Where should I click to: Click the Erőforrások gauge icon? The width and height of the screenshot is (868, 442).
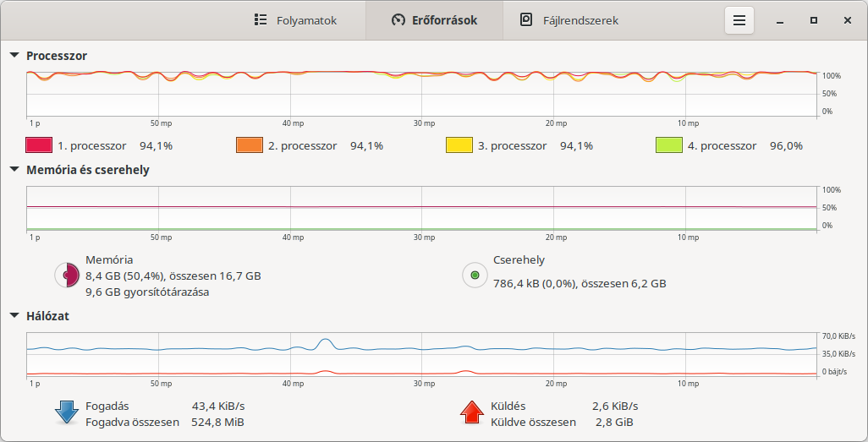coord(398,20)
